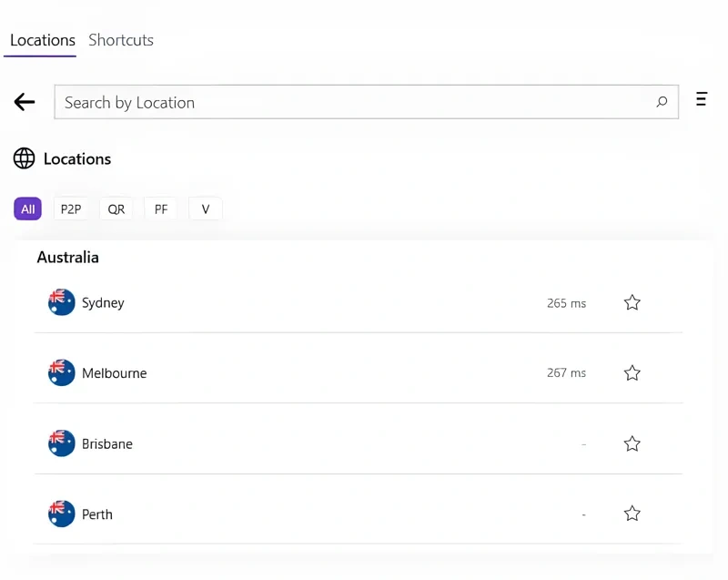The width and height of the screenshot is (728, 580).
Task: Mark Brisbane as a favorite
Action: (632, 443)
